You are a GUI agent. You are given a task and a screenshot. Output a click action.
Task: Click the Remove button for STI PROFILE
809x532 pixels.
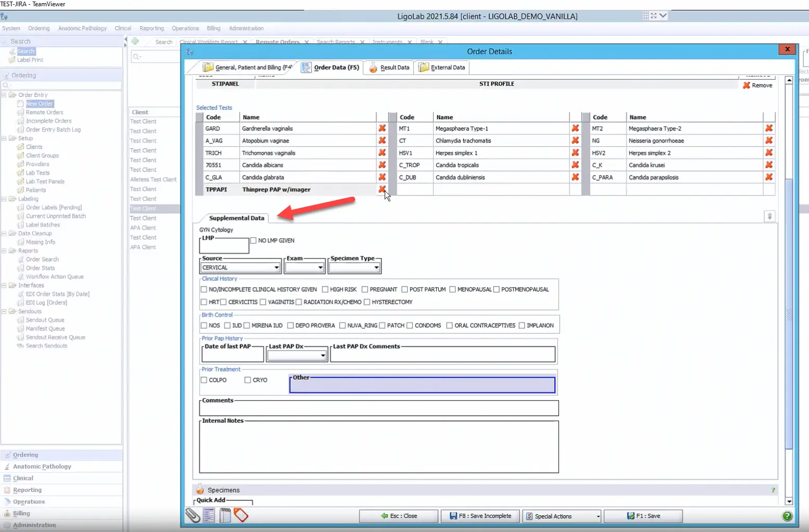pos(758,85)
